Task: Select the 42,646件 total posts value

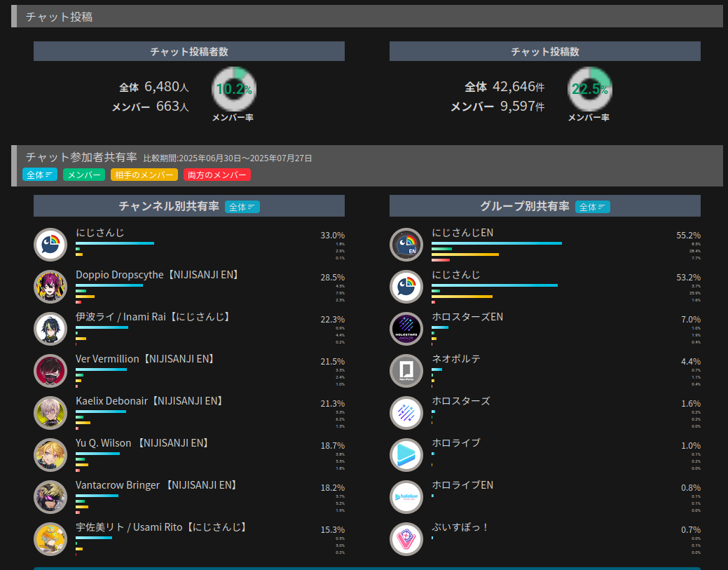Action: tap(518, 86)
